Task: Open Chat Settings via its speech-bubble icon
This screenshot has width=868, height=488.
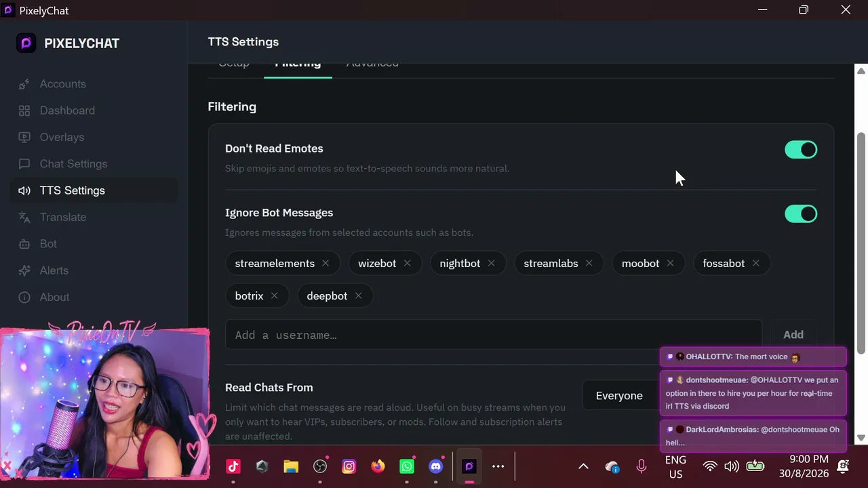Action: click(x=24, y=164)
